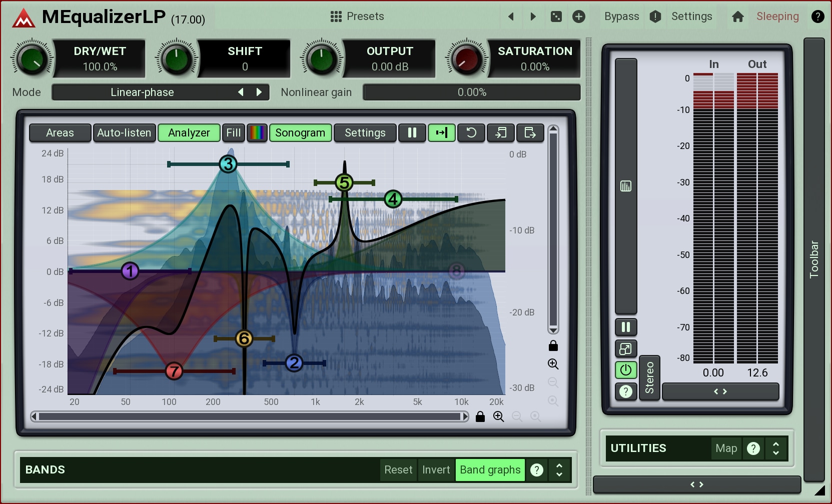Click the meter power button icon
This screenshot has height=504, width=832.
[x=625, y=370]
